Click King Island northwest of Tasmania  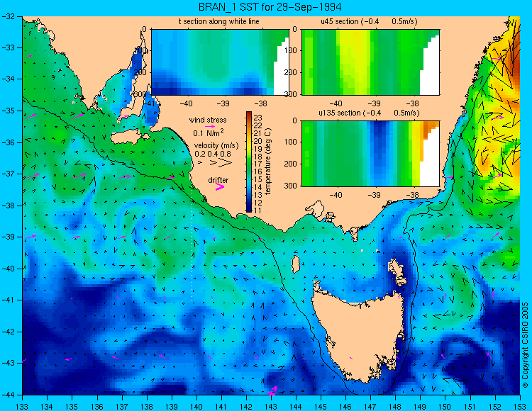tap(296, 264)
